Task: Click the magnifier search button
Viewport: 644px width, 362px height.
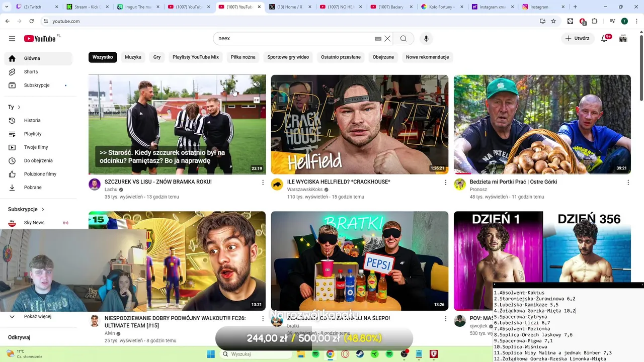Action: pos(404,39)
